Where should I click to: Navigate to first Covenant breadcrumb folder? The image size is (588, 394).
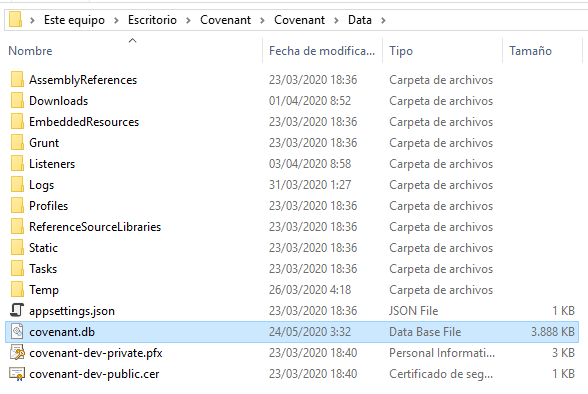pyautogui.click(x=225, y=20)
